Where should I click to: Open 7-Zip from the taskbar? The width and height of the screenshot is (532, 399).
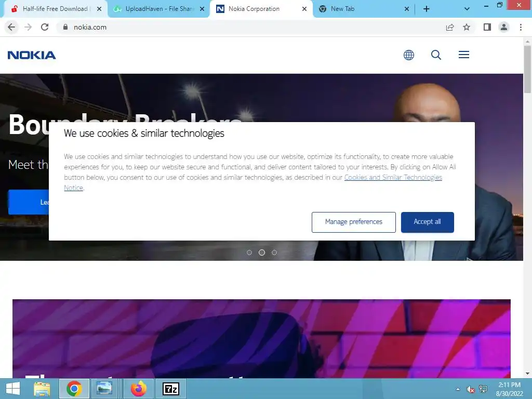click(x=170, y=389)
